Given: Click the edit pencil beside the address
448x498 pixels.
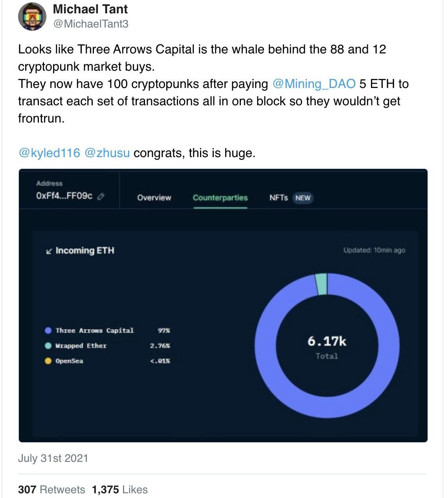Looking at the screenshot, I should pos(101,196).
